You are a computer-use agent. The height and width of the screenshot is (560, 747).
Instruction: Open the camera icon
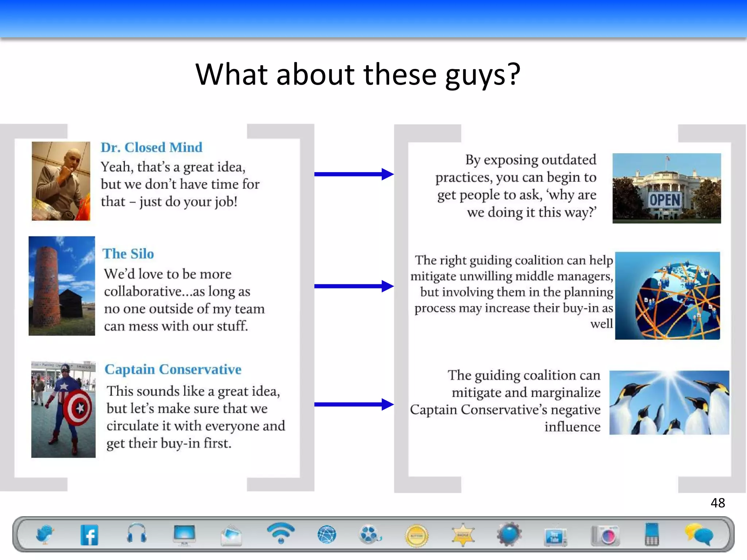point(605,536)
